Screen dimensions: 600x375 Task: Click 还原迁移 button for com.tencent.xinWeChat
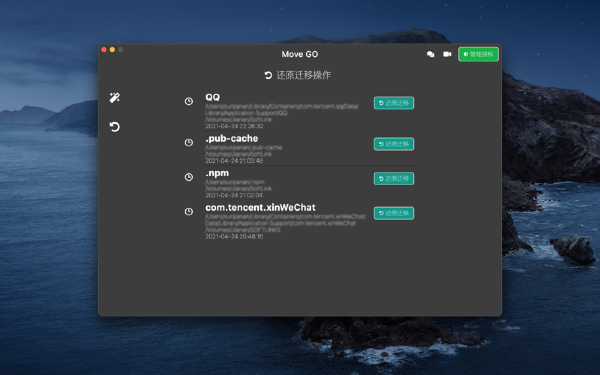tap(394, 213)
